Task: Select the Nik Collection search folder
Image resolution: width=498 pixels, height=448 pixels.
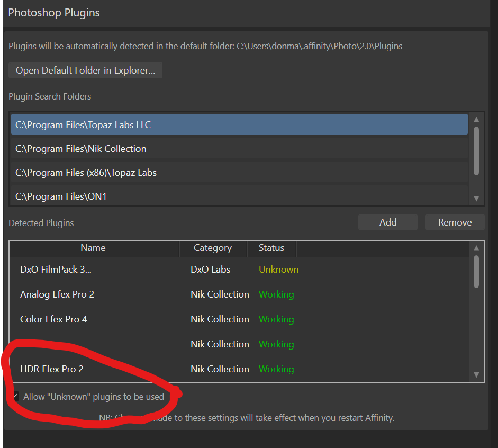Action: [239, 148]
